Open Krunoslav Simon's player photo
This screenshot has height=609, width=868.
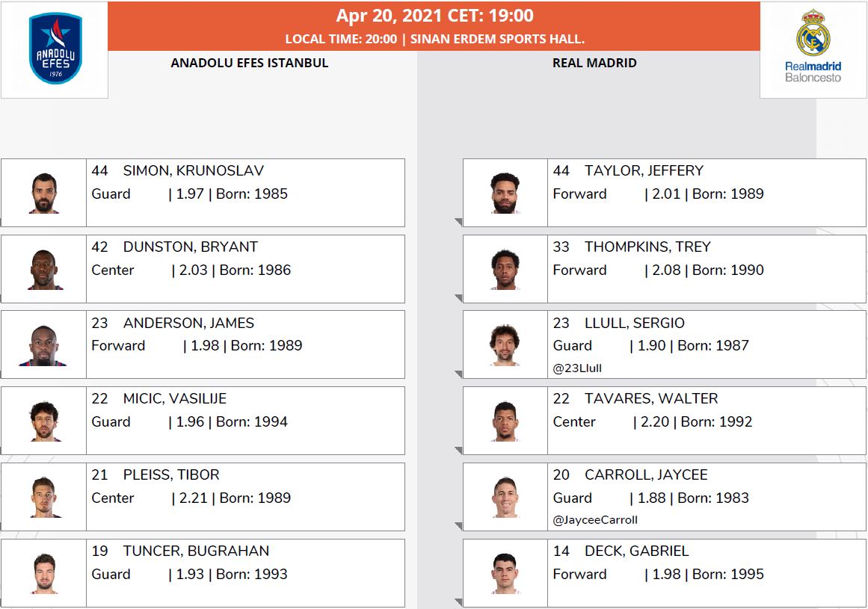43,193
